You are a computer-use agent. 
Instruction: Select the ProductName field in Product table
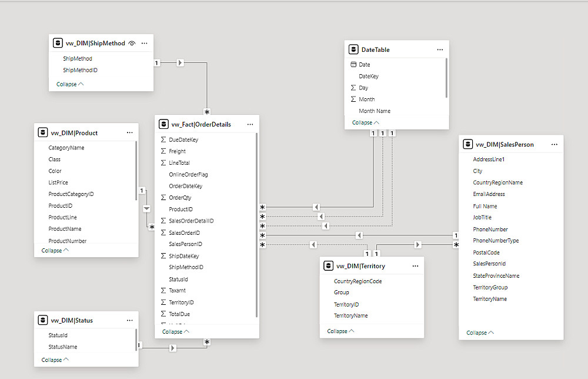pyautogui.click(x=65, y=229)
